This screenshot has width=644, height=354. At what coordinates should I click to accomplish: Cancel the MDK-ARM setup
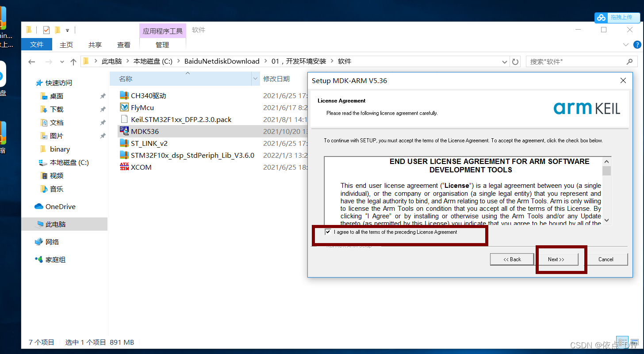click(x=606, y=259)
